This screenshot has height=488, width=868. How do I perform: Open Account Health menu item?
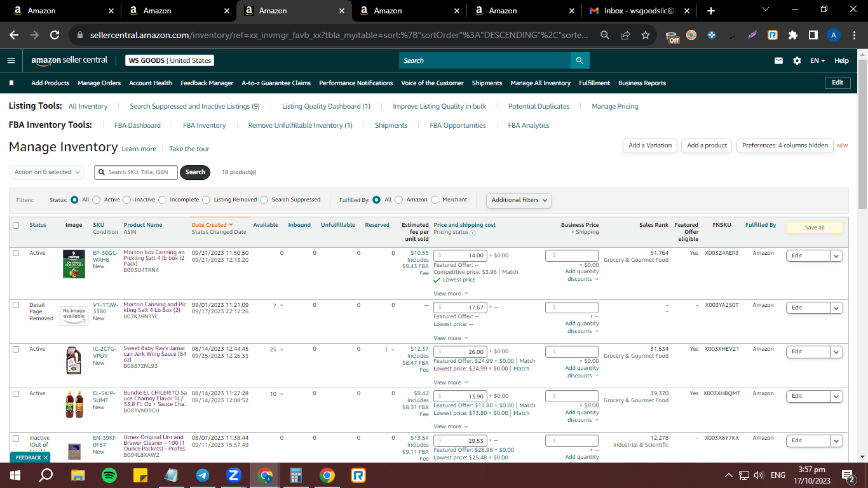click(151, 83)
